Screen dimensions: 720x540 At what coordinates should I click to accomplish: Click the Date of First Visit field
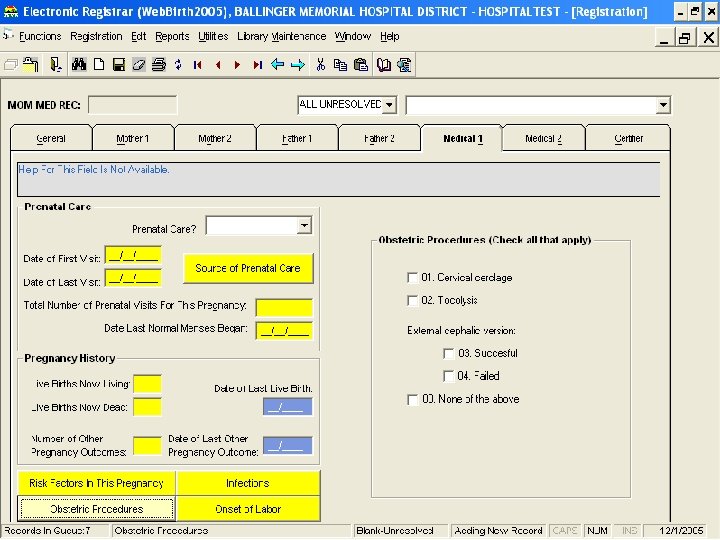point(132,256)
